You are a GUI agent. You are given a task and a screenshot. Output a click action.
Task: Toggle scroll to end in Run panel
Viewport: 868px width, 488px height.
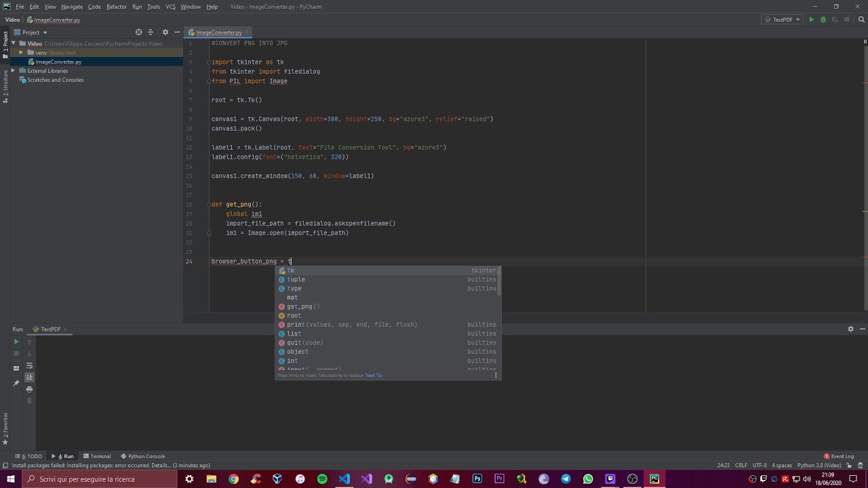coord(29,377)
